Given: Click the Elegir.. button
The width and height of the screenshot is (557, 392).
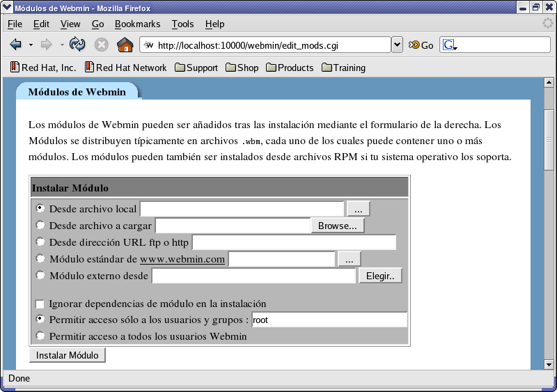Looking at the screenshot, I should [380, 276].
